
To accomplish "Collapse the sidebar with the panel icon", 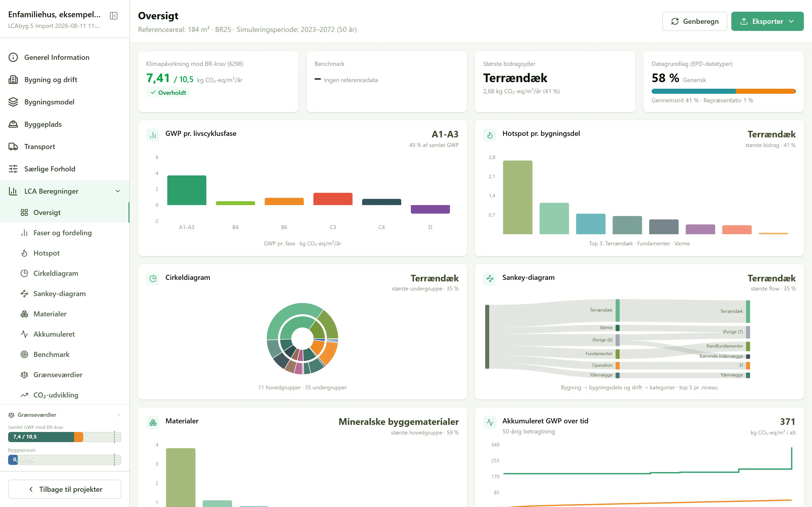I will click(x=114, y=16).
